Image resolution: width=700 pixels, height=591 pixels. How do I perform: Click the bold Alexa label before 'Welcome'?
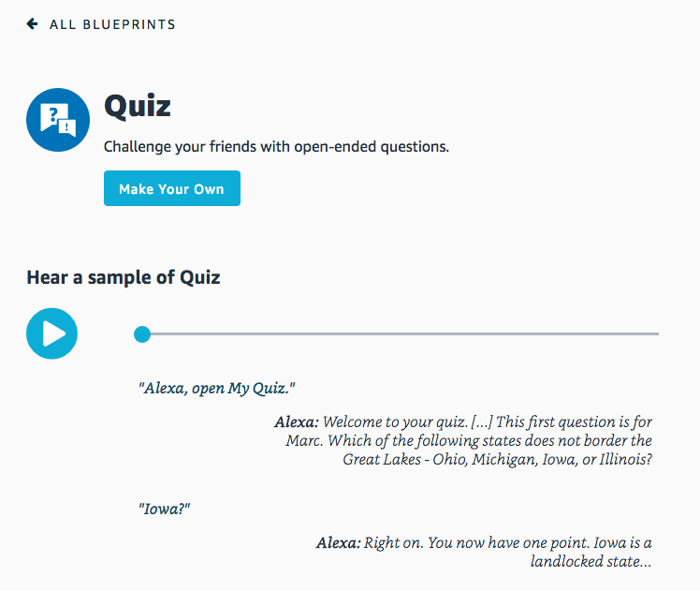[297, 421]
